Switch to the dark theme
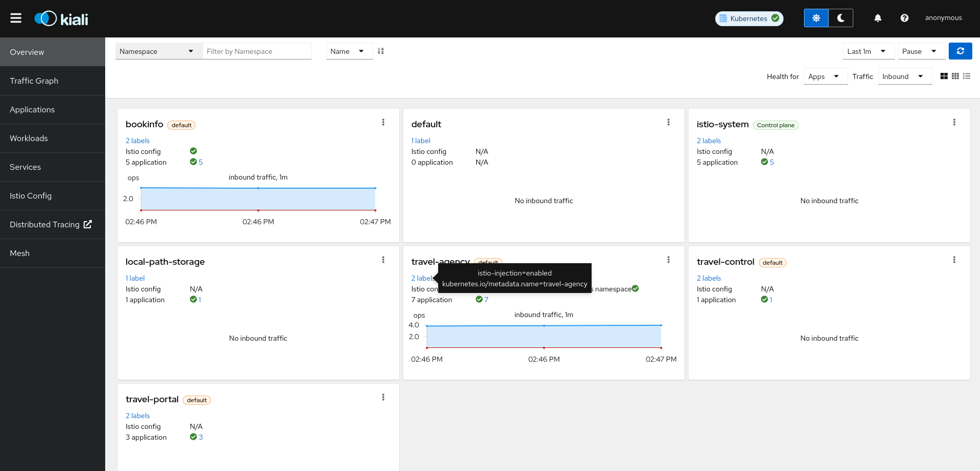The width and height of the screenshot is (980, 471). [x=840, y=18]
